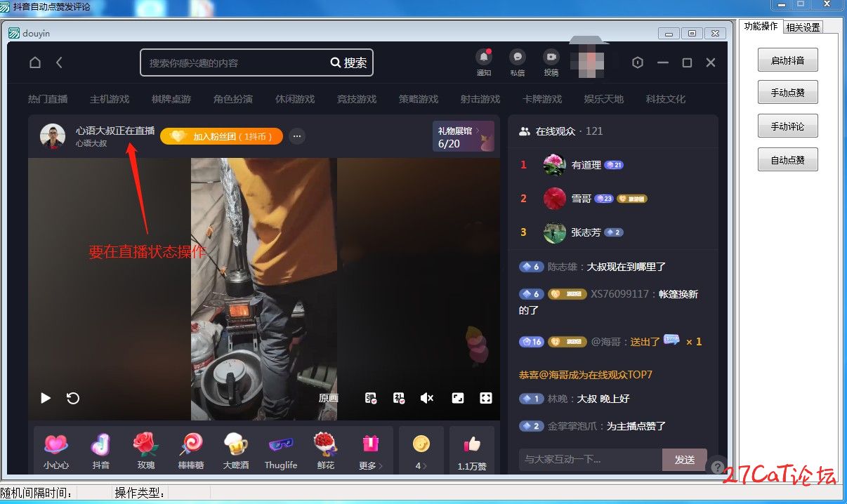Unmute the stream volume
847x504 pixels.
[427, 398]
